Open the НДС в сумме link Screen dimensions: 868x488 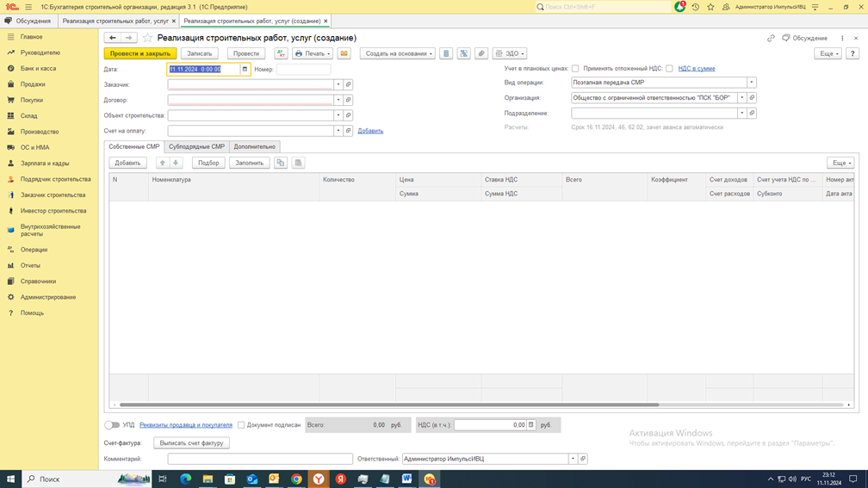[x=696, y=69]
